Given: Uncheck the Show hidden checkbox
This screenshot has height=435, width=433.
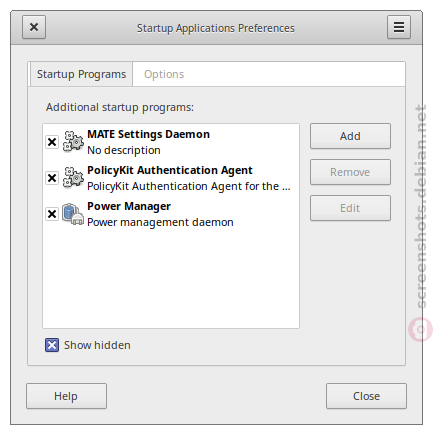Looking at the screenshot, I should (52, 345).
